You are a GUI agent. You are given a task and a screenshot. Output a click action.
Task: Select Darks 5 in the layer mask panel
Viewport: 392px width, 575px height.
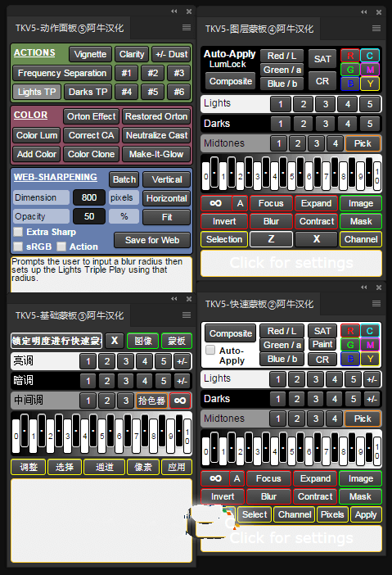tap(370, 124)
